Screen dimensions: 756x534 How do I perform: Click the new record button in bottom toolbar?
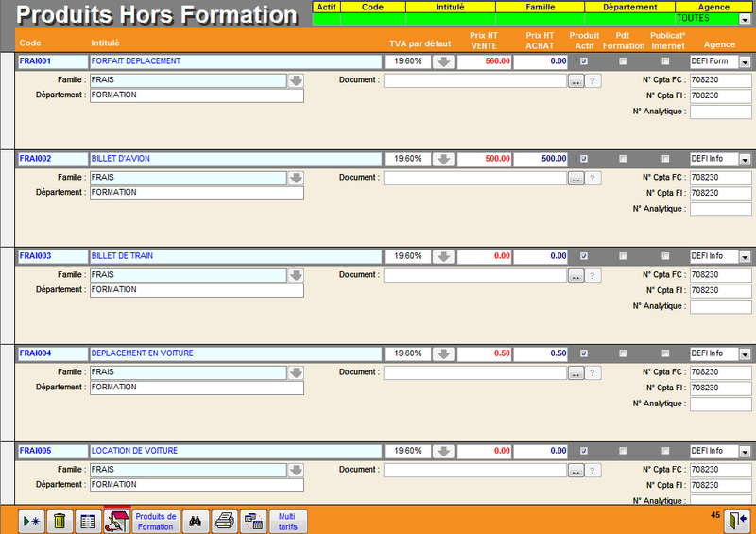(30, 521)
